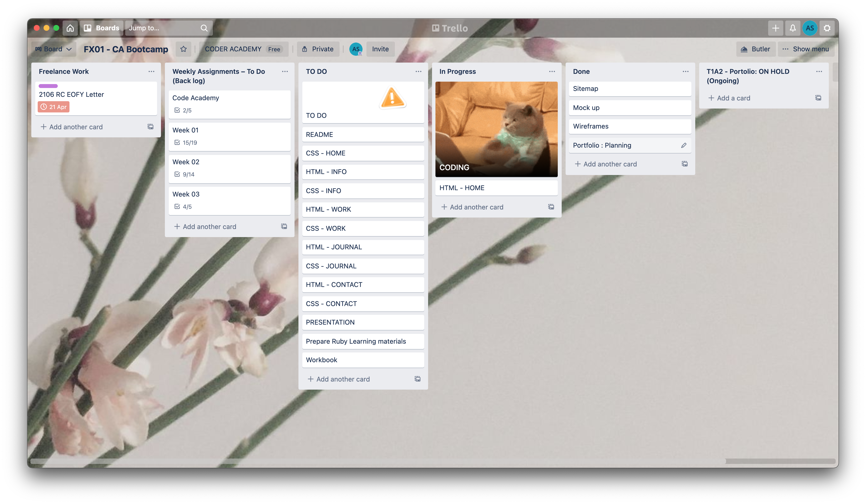Image resolution: width=866 pixels, height=504 pixels.
Task: Click Add another card under TO DO list
Action: pyautogui.click(x=339, y=379)
